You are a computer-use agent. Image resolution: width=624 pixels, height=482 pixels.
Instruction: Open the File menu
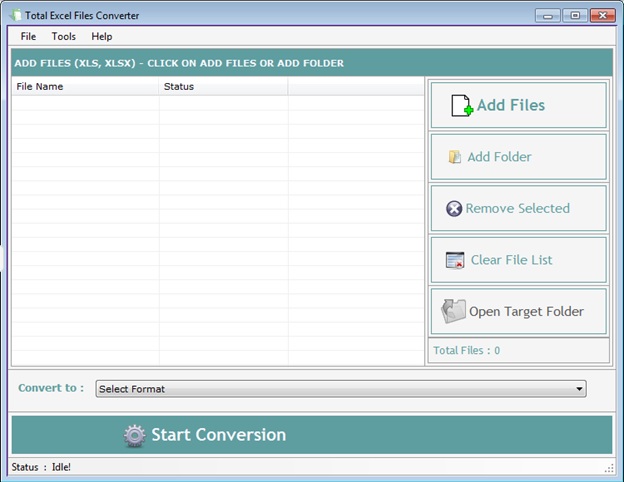[28, 36]
